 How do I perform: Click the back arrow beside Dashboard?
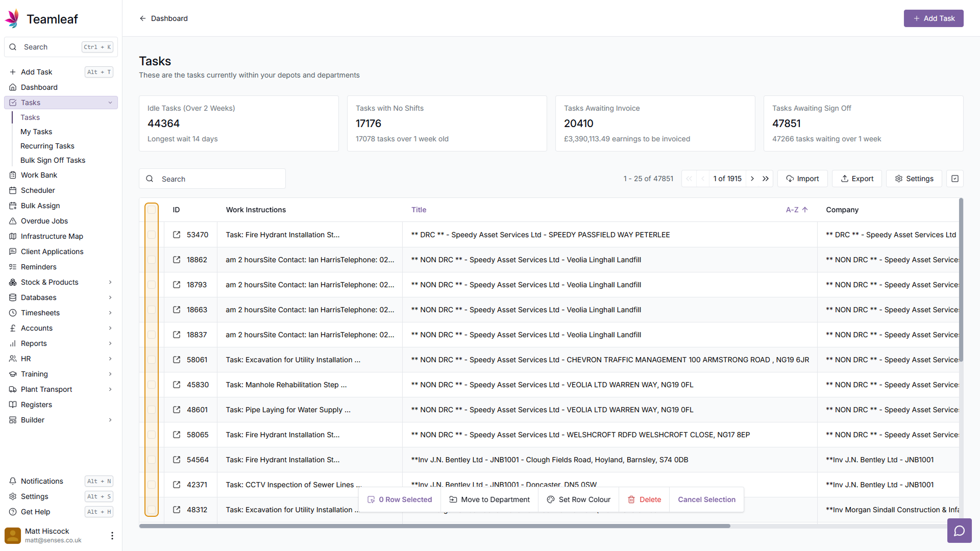143,18
